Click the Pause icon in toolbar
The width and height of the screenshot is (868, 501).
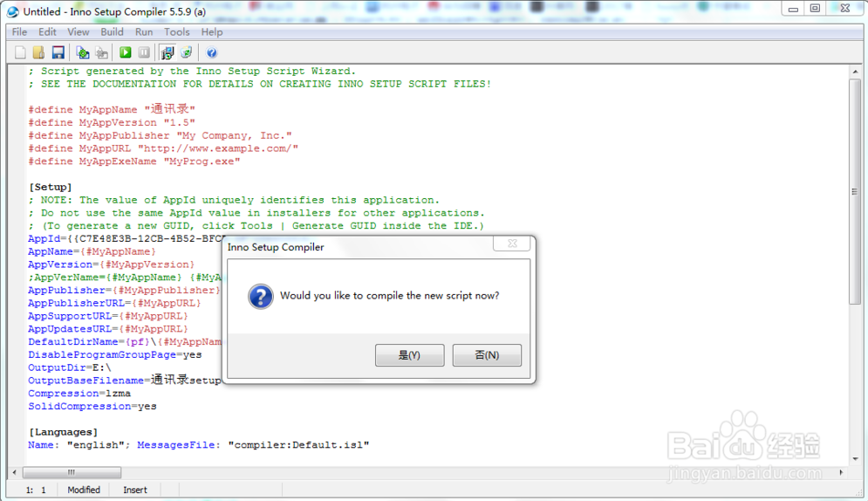tap(144, 53)
